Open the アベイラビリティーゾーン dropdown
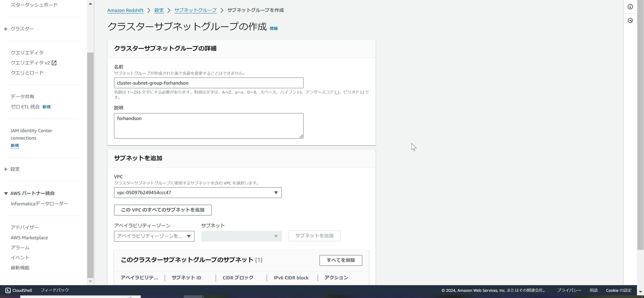This screenshot has height=298, width=644. pyautogui.click(x=154, y=236)
